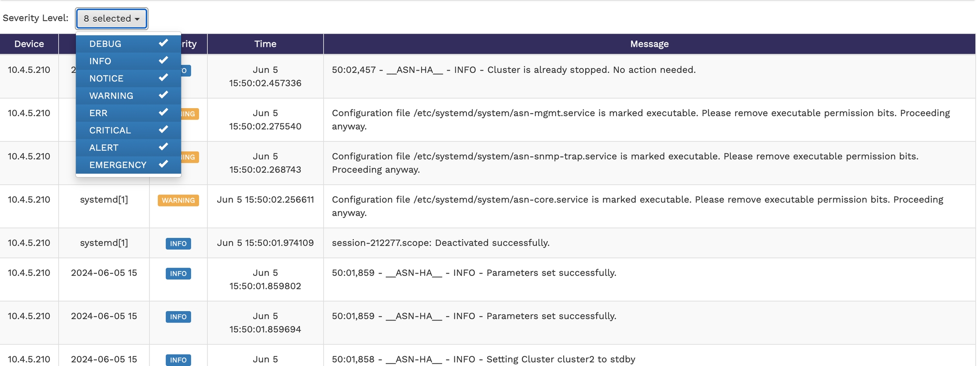Image resolution: width=980 pixels, height=366 pixels.
Task: Click INFO badge at 15:50:01.859802 row
Action: pyautogui.click(x=178, y=274)
